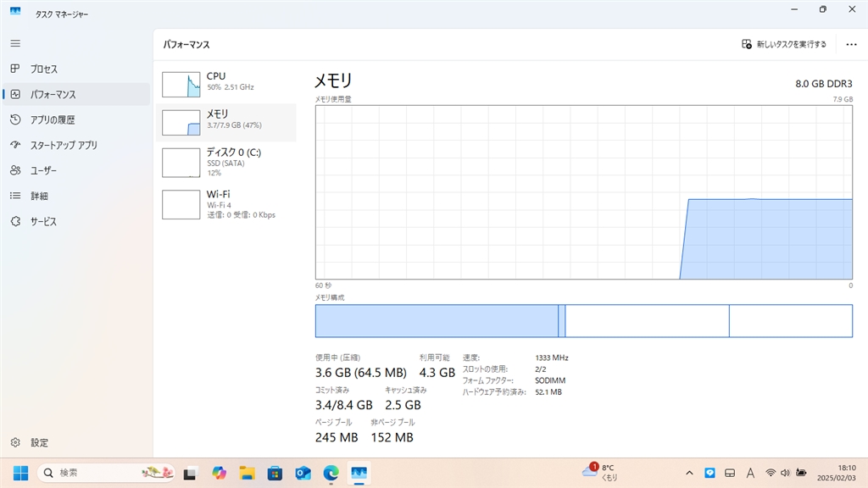868x488 pixels.
Task: Click the Task Manager title bar icon
Action: click(15, 12)
